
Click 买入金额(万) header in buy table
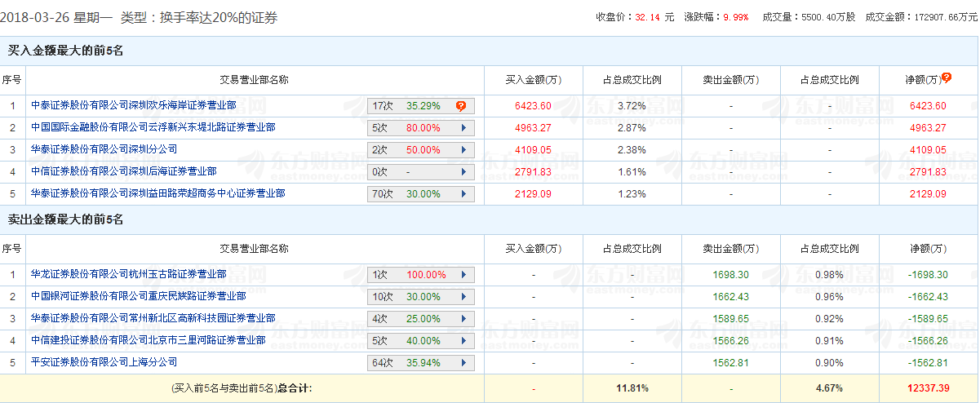click(x=533, y=80)
